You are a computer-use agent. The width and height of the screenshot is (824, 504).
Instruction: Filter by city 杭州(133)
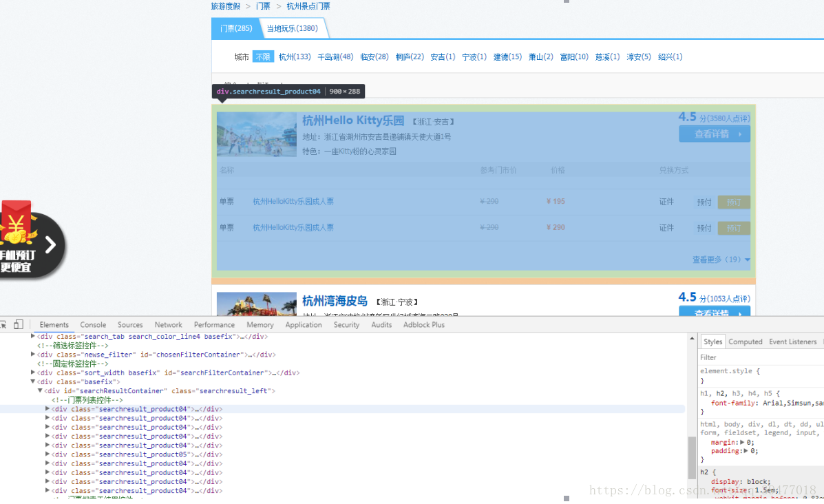(x=295, y=56)
